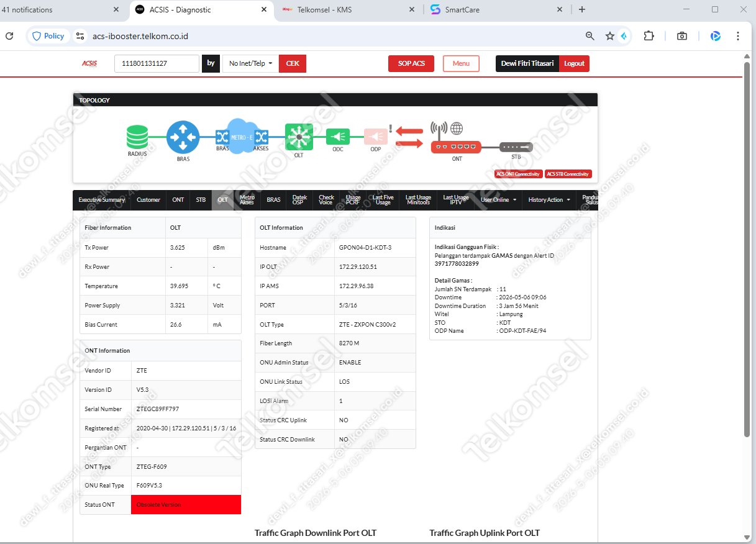Open the Usage PCRF tab

[353, 200]
